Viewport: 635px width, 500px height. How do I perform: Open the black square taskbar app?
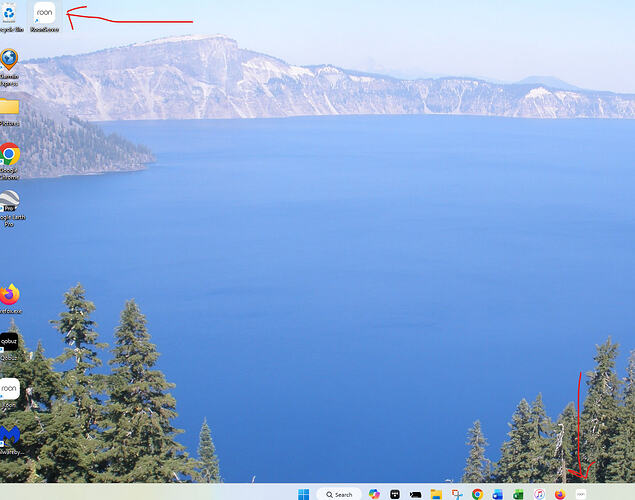click(x=395, y=494)
